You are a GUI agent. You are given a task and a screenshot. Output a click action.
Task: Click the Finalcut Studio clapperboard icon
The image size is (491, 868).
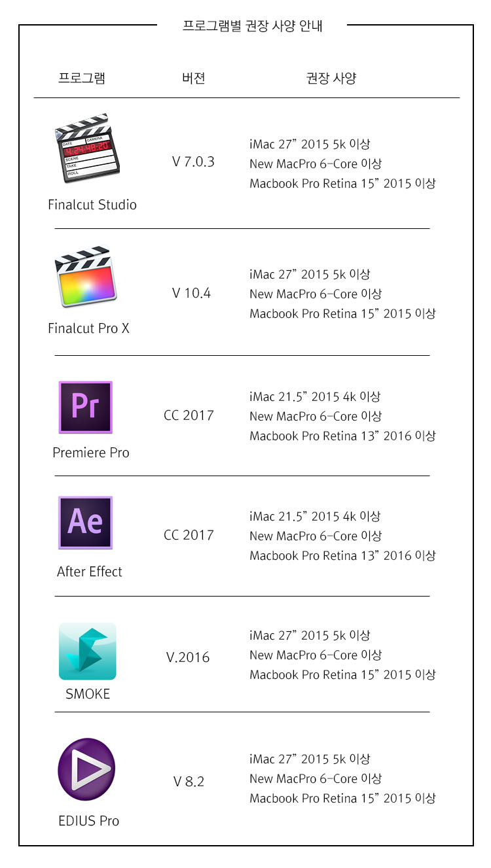[86, 148]
